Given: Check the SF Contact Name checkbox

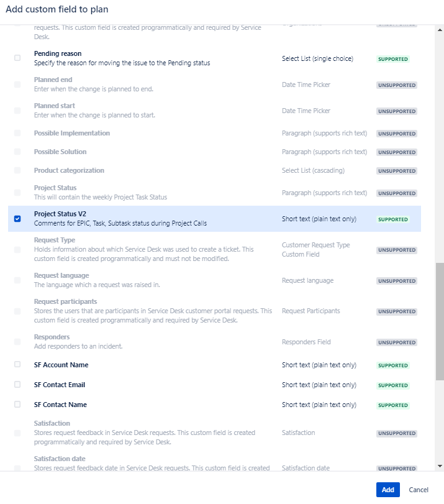Looking at the screenshot, I should (18, 405).
